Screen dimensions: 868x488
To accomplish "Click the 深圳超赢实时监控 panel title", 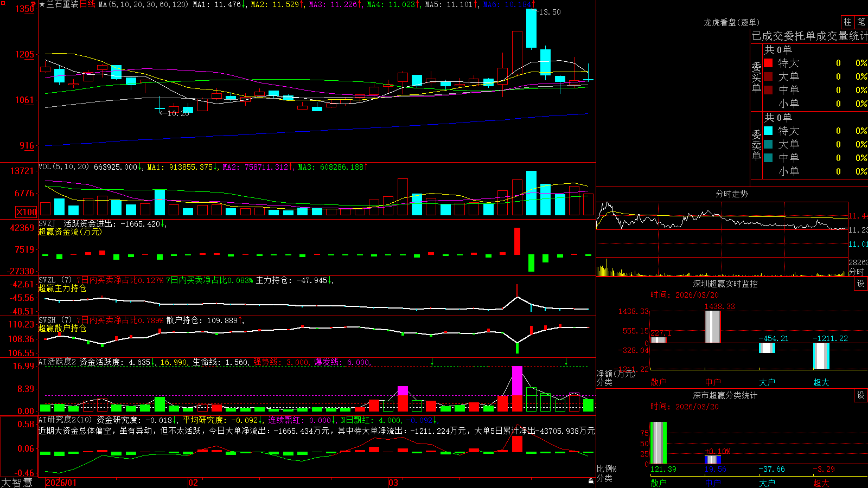I will pos(725,284).
